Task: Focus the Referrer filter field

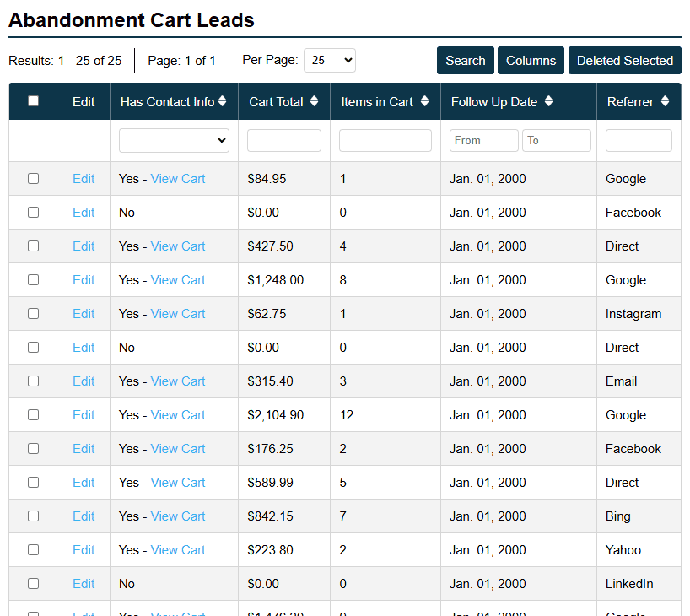Action: 639,140
